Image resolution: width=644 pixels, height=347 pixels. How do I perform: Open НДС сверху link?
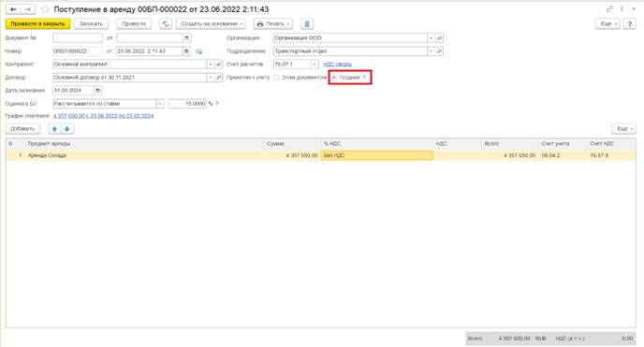coord(338,65)
